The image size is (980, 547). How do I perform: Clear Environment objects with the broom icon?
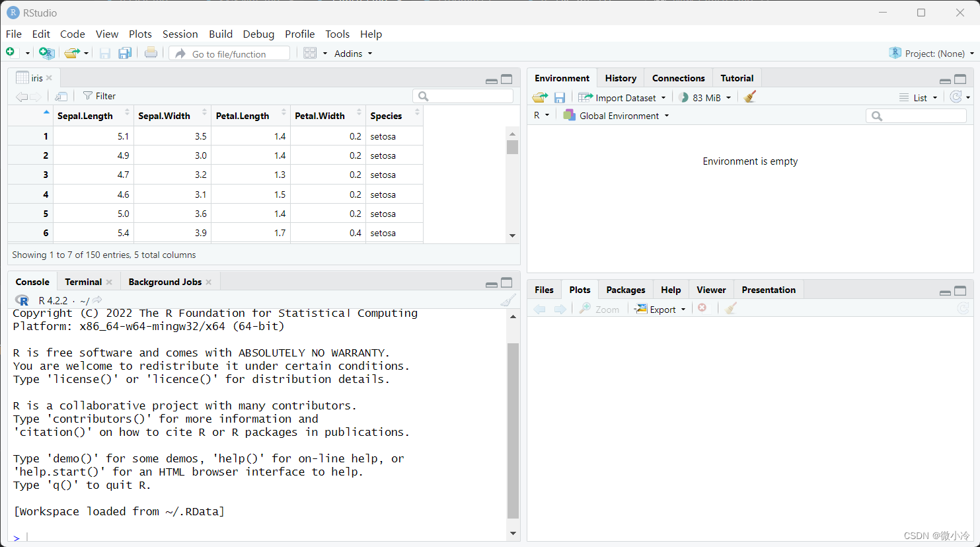(x=749, y=97)
